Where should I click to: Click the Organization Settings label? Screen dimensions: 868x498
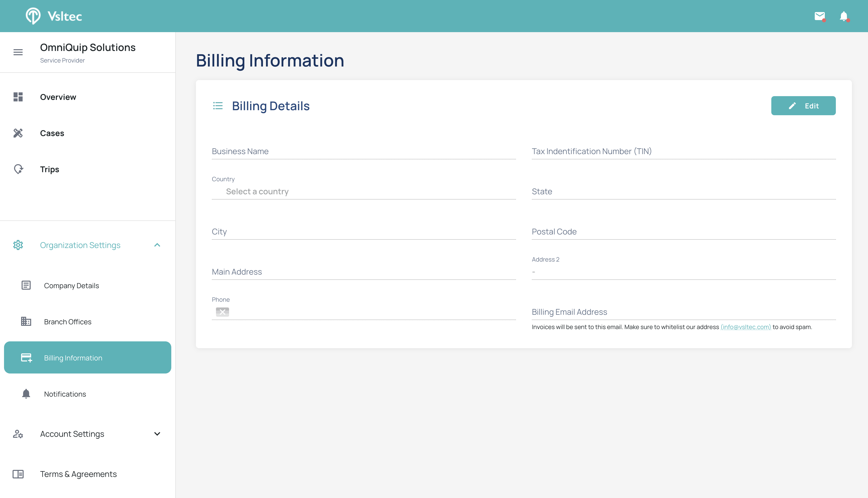(80, 245)
